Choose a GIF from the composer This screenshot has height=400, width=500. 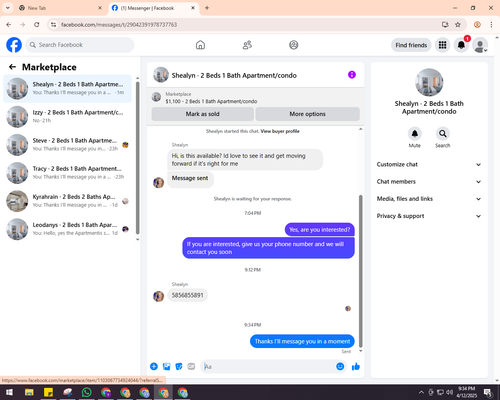[191, 367]
